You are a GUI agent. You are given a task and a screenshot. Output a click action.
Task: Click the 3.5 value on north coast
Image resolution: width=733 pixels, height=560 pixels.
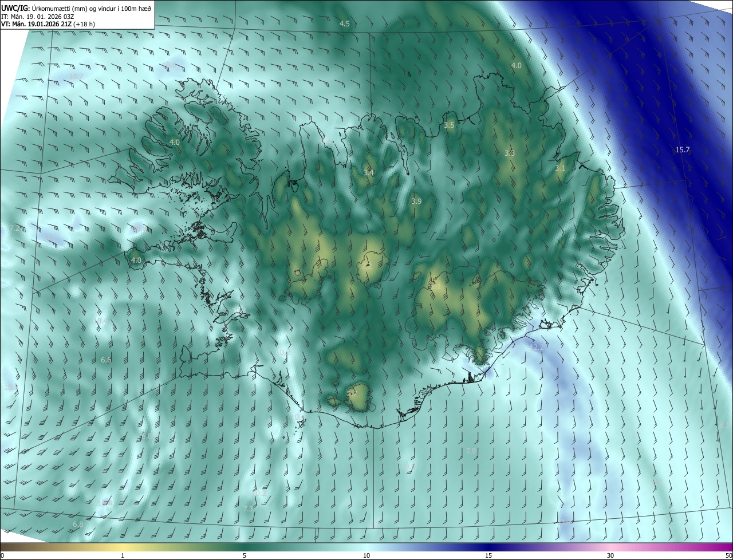tap(450, 125)
